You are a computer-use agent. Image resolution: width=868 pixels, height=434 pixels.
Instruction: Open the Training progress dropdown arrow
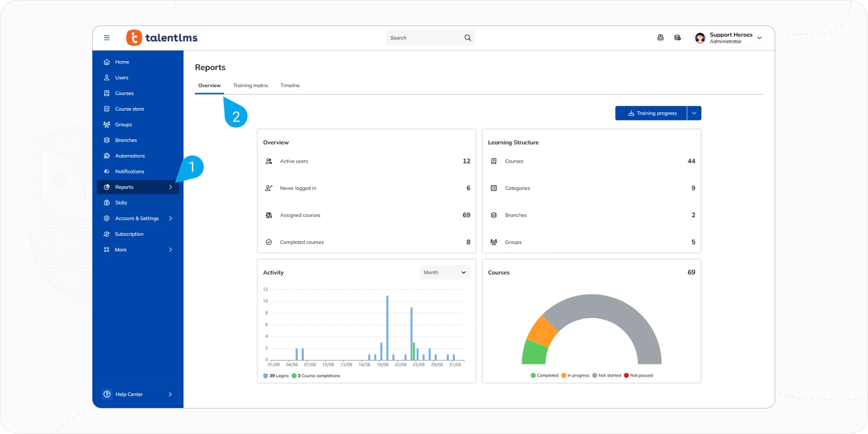[x=694, y=113]
